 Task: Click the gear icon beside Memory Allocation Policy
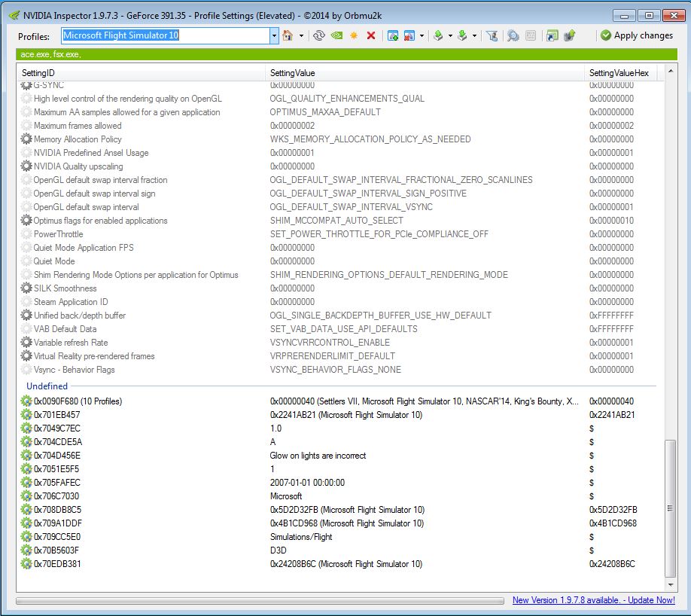click(26, 139)
